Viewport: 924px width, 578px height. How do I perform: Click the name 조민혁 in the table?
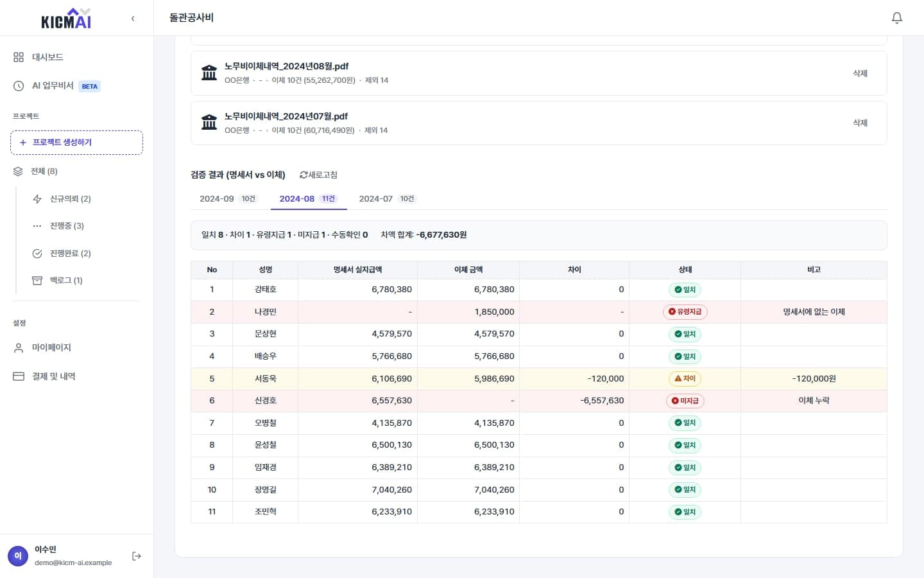click(x=266, y=512)
